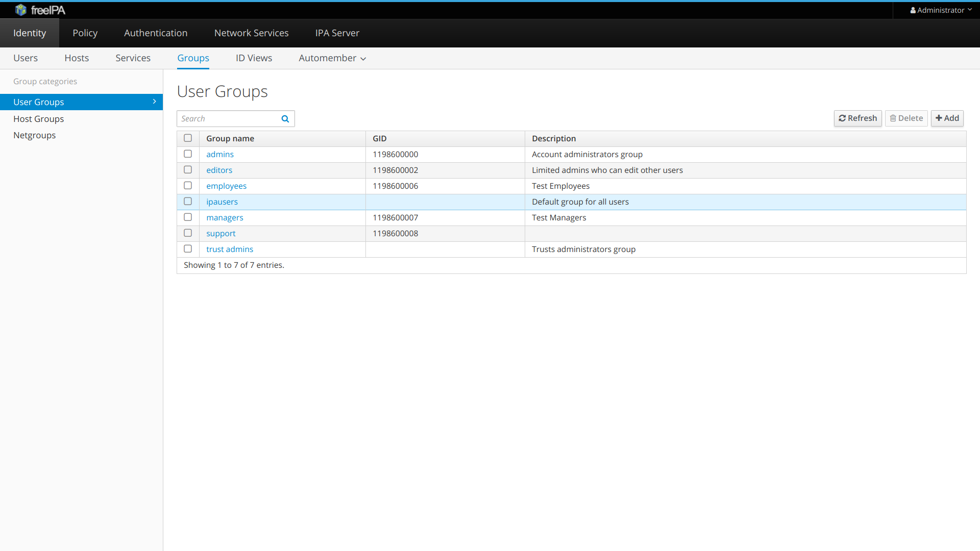Focus the Search input field
This screenshot has width=980, height=551.
point(228,119)
